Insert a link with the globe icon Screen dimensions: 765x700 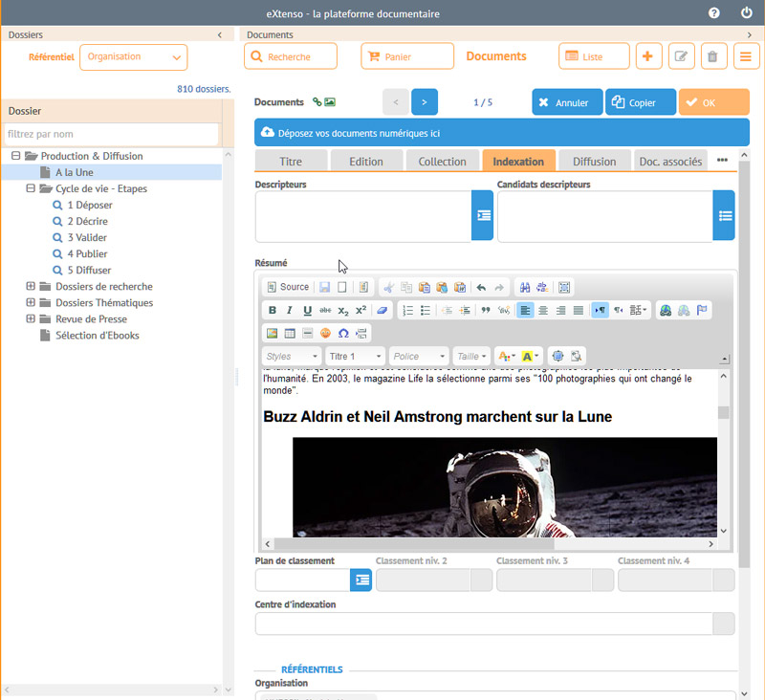(x=666, y=310)
